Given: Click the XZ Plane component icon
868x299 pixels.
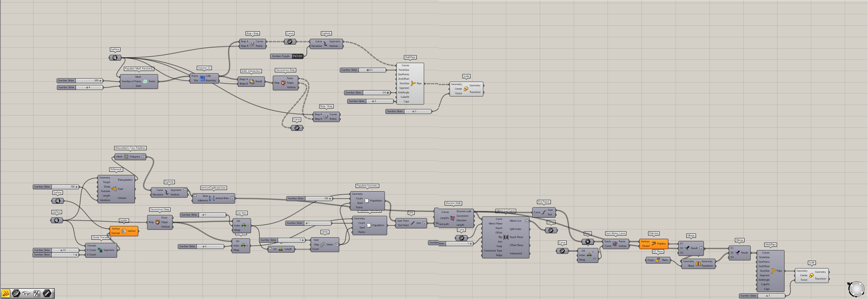Looking at the screenshot, I should click(x=658, y=260).
